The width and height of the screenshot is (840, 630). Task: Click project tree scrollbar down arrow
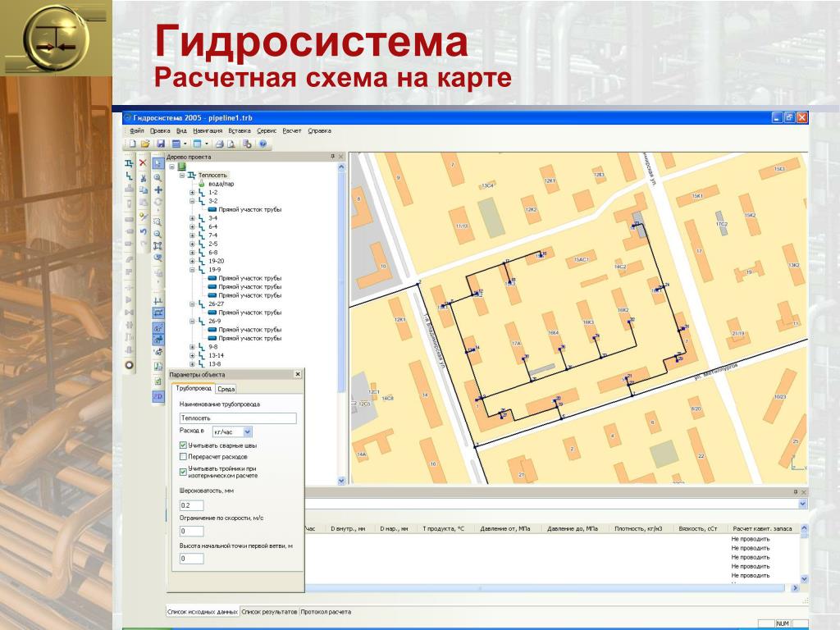[x=341, y=481]
